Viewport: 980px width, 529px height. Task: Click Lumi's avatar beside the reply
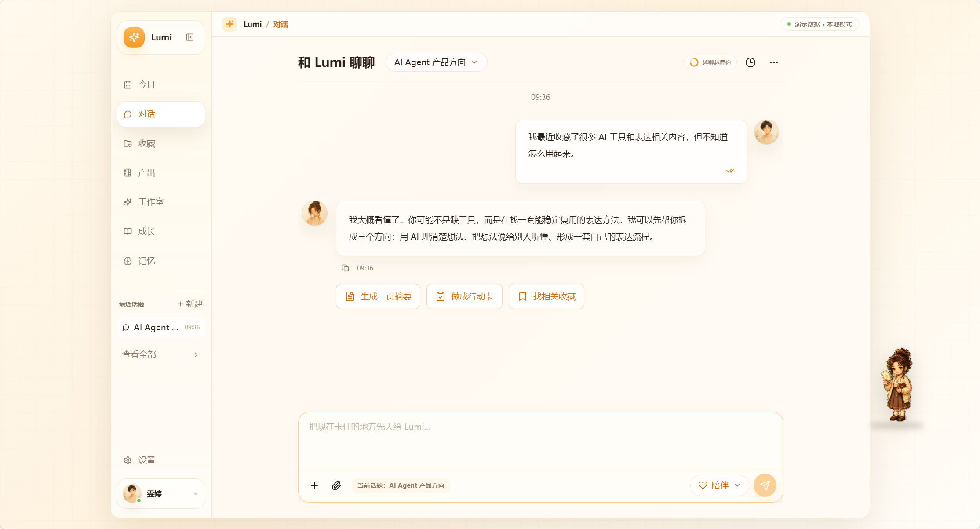315,213
